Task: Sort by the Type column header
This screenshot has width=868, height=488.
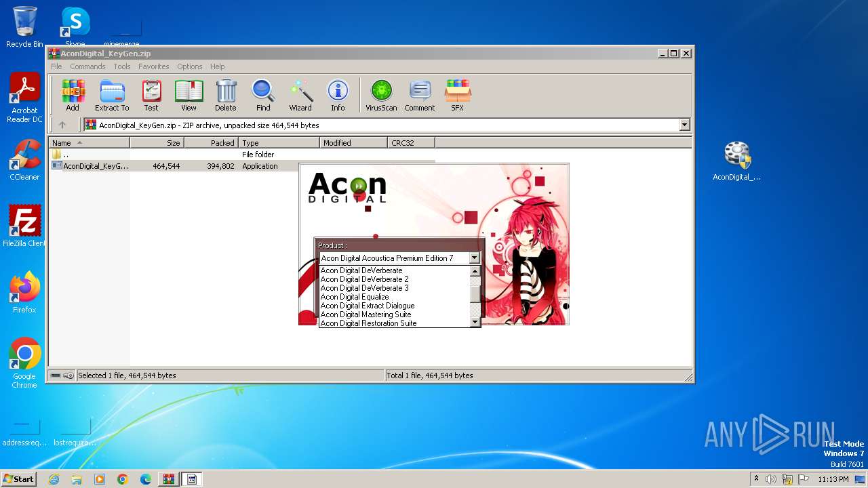Action: pyautogui.click(x=279, y=143)
